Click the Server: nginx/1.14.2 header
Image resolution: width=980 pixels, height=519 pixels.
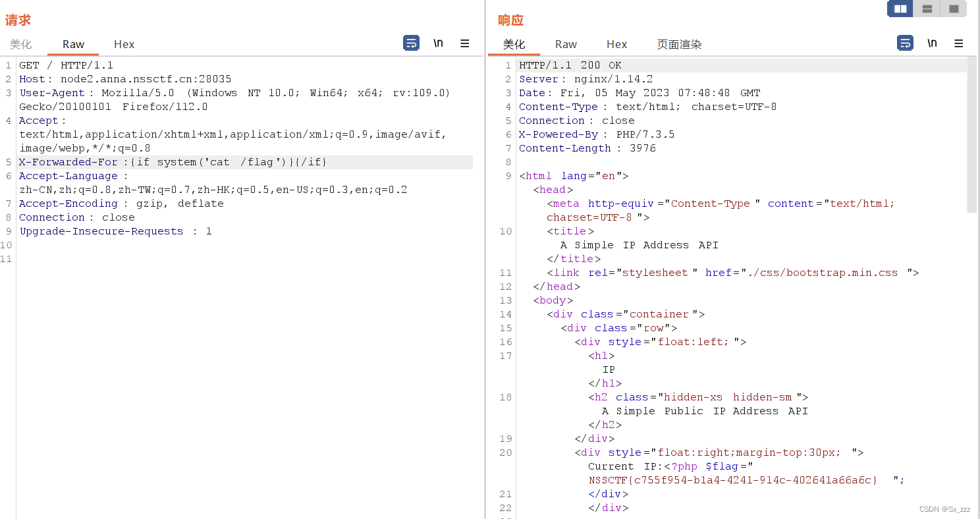(x=585, y=79)
